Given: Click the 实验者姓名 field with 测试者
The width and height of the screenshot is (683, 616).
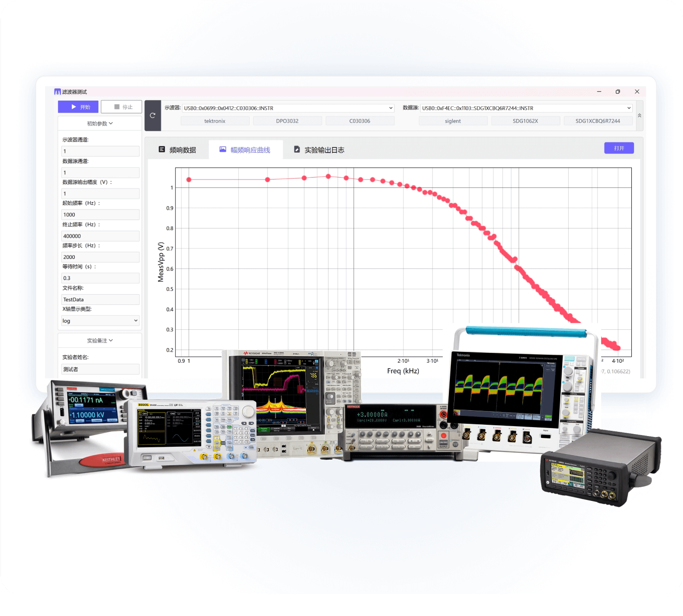Looking at the screenshot, I should 100,369.
